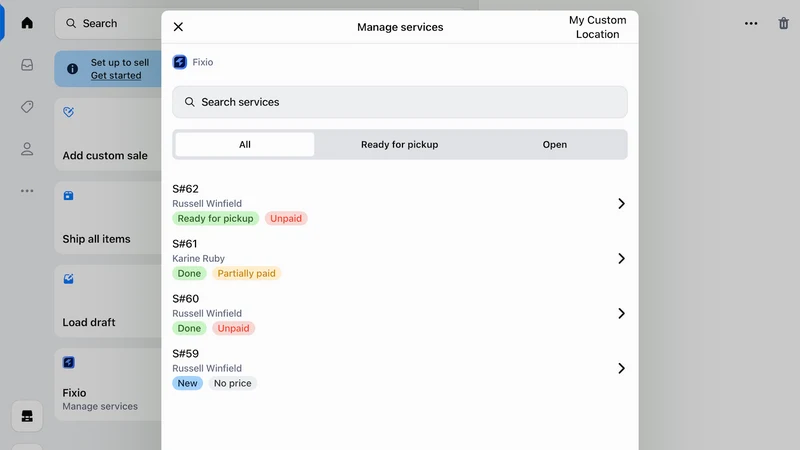The width and height of the screenshot is (800, 450).
Task: Open the Customers person icon in sidebar
Action: tap(27, 148)
